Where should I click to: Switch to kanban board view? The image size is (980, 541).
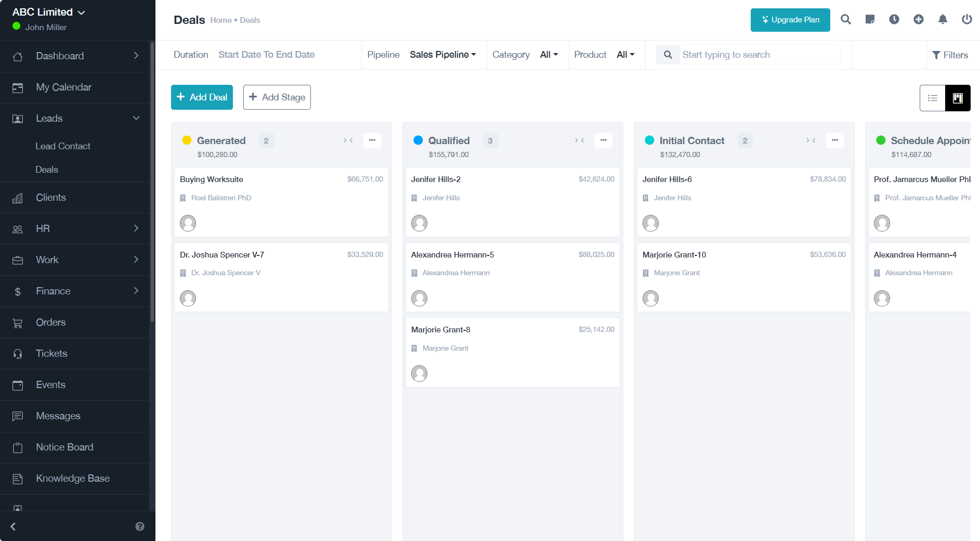pyautogui.click(x=958, y=98)
